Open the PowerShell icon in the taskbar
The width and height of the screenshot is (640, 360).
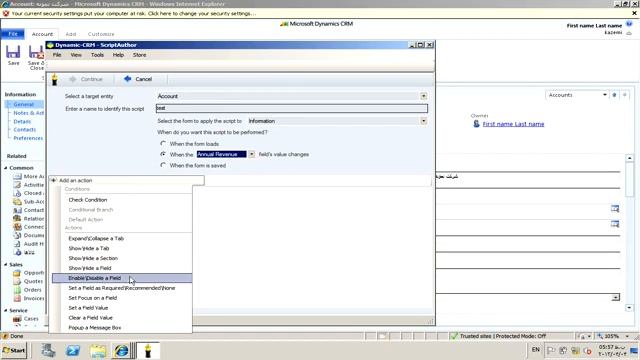tap(73, 351)
